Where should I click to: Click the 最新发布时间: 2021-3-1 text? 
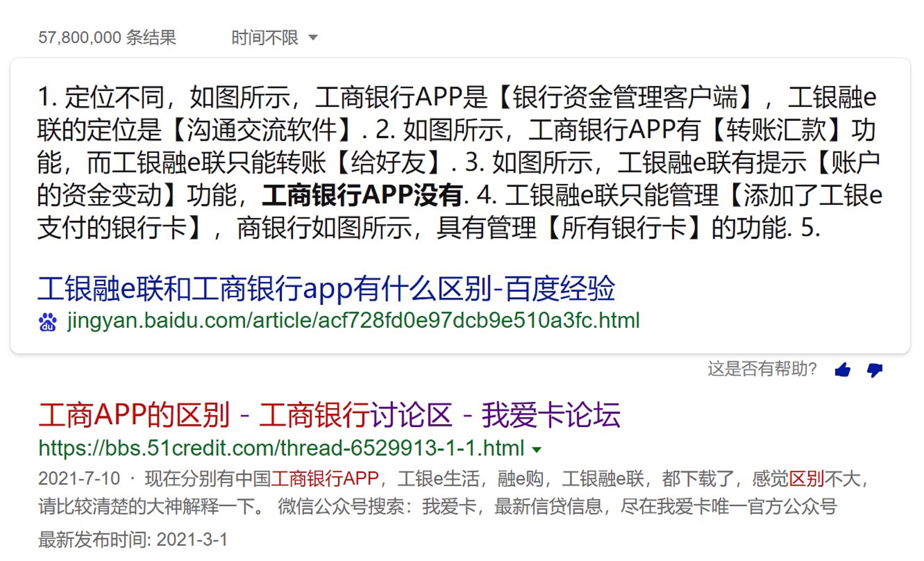tap(133, 540)
